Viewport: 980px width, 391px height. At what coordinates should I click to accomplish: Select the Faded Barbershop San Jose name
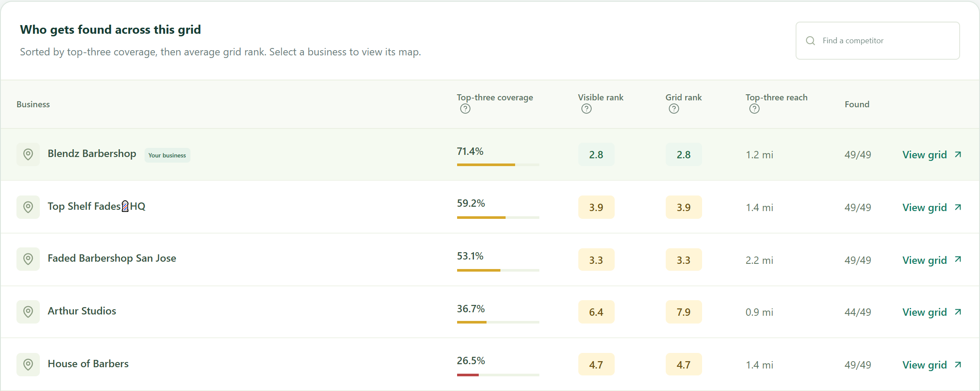tap(112, 258)
